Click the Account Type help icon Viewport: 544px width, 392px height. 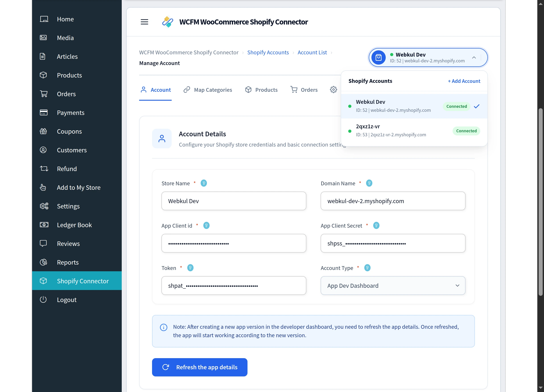click(367, 268)
